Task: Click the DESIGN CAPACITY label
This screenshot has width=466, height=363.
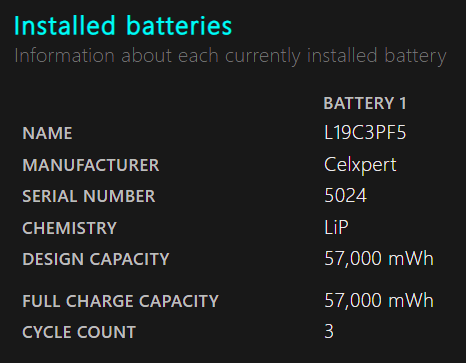Action: pyautogui.click(x=96, y=259)
